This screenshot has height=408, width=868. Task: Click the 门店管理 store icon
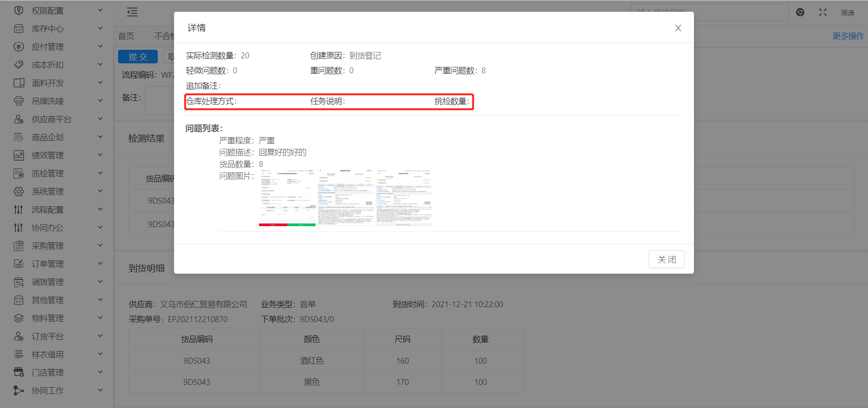tap(19, 372)
